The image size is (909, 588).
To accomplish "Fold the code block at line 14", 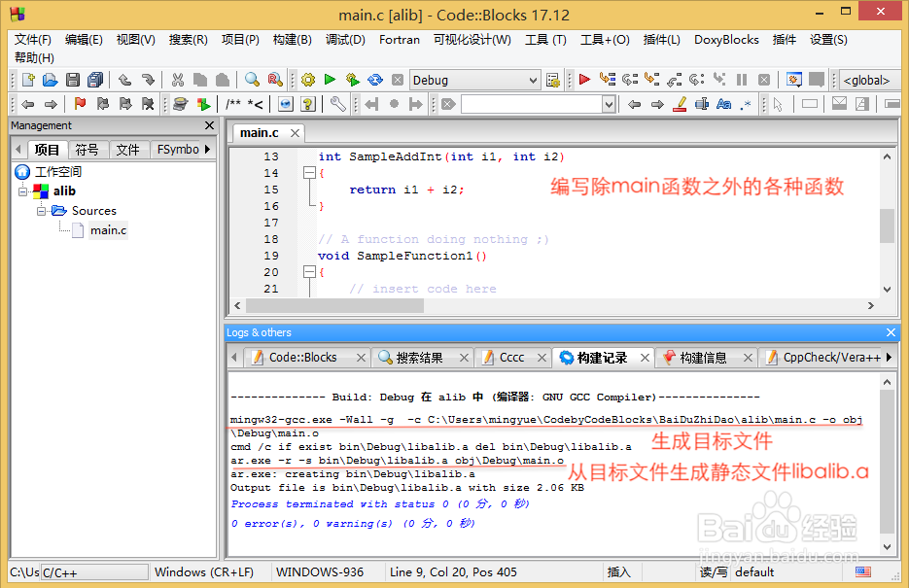I will click(309, 173).
